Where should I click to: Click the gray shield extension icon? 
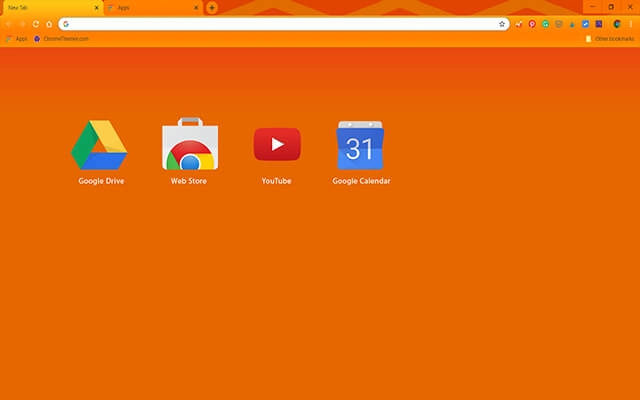(x=559, y=24)
